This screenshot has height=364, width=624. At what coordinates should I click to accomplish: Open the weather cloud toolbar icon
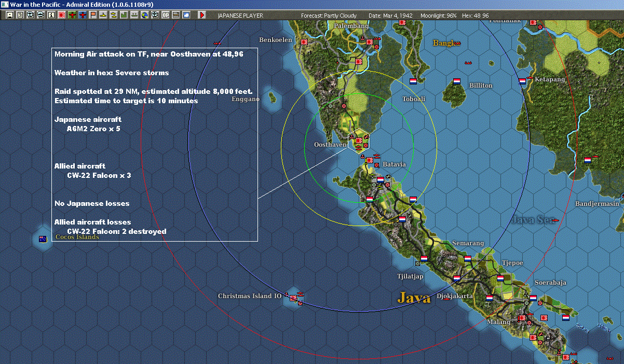(x=186, y=15)
